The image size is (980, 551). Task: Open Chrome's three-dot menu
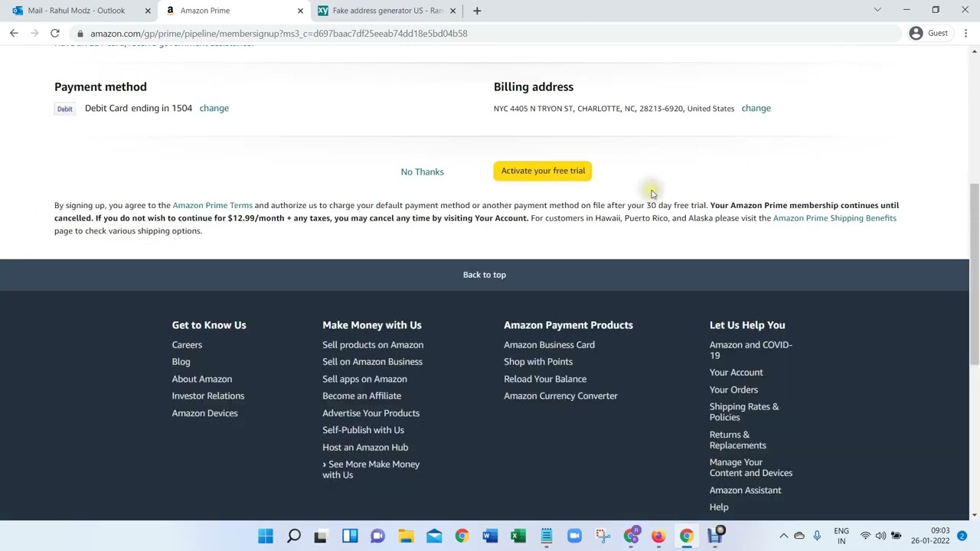pyautogui.click(x=966, y=33)
